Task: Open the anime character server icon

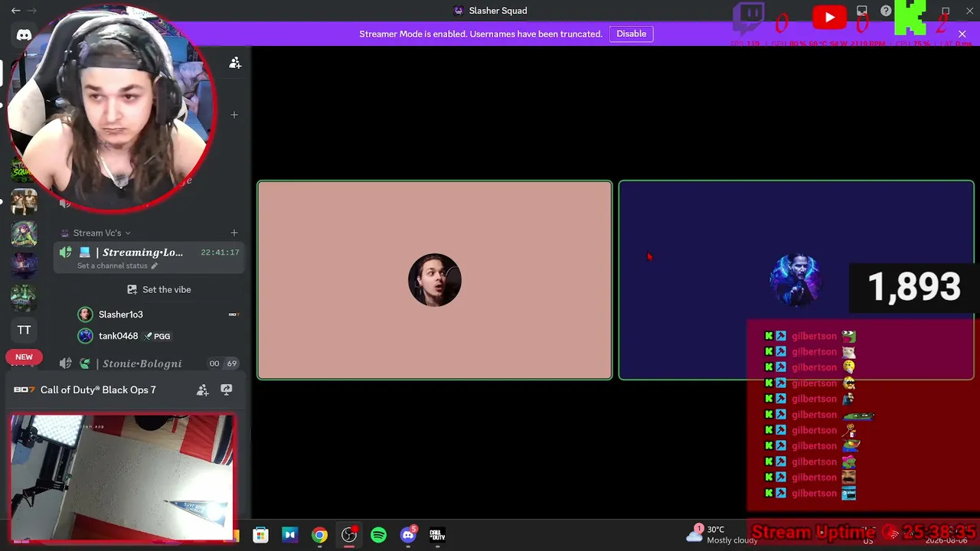Action: 24,233
